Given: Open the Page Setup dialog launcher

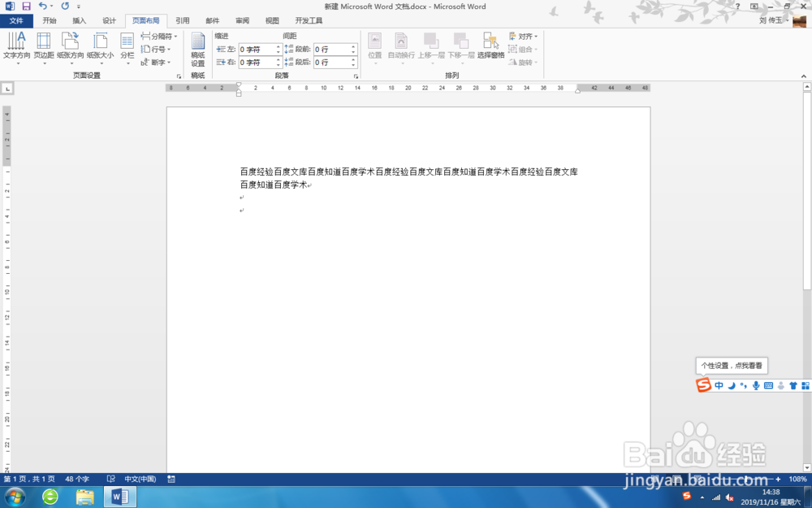Looking at the screenshot, I should tap(179, 76).
